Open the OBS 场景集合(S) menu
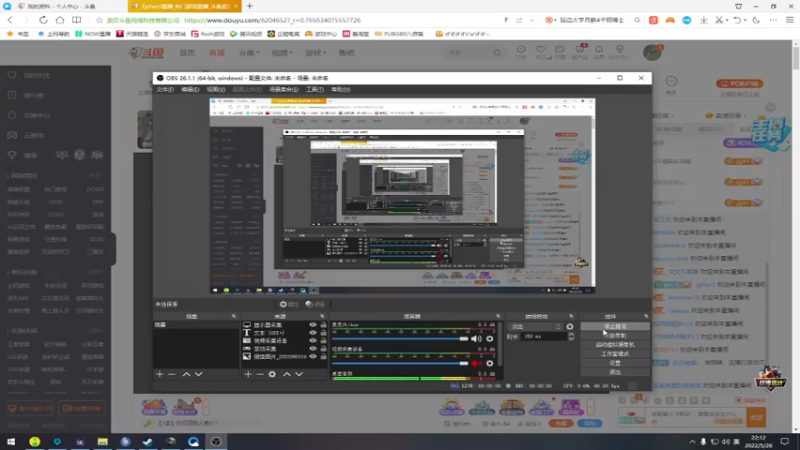Image resolution: width=800 pixels, height=450 pixels. [x=284, y=89]
